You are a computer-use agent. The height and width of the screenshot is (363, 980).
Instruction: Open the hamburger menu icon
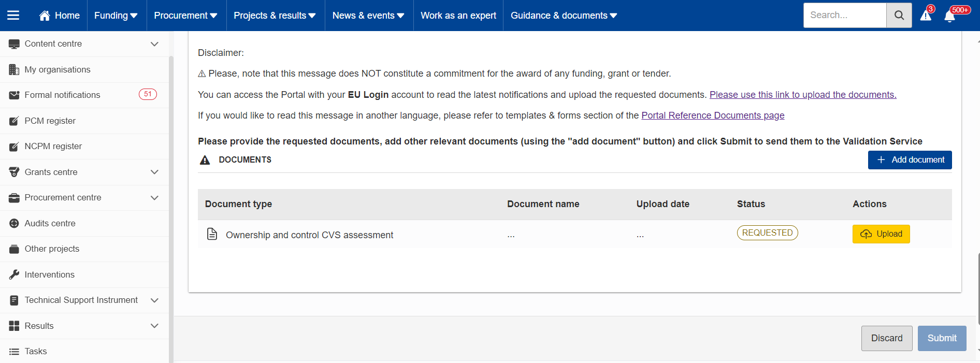pos(13,16)
